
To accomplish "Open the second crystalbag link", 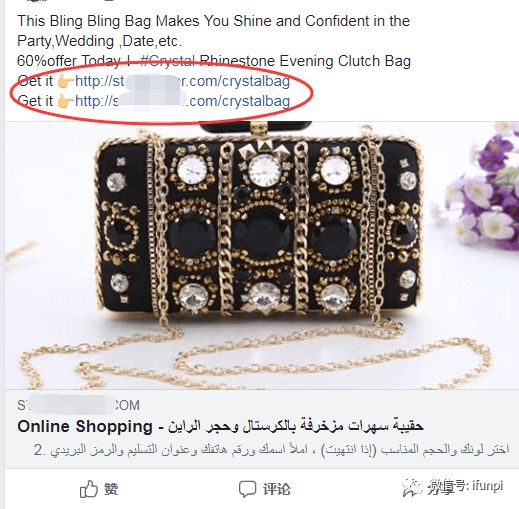I will tap(182, 101).
